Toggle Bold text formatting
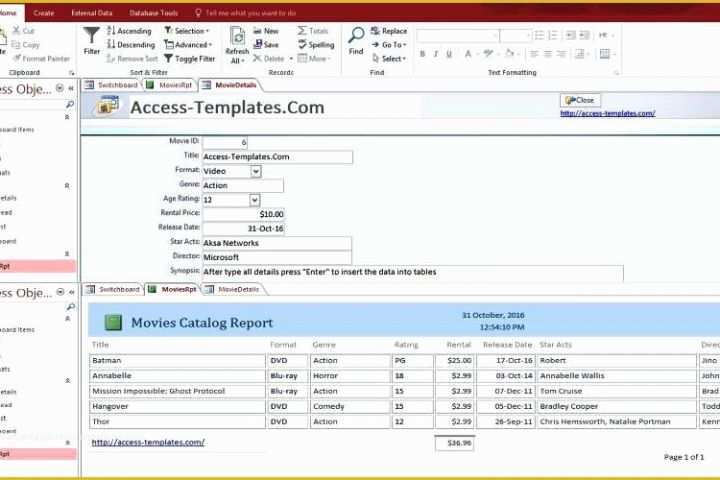This screenshot has height=480, width=720. pos(422,54)
